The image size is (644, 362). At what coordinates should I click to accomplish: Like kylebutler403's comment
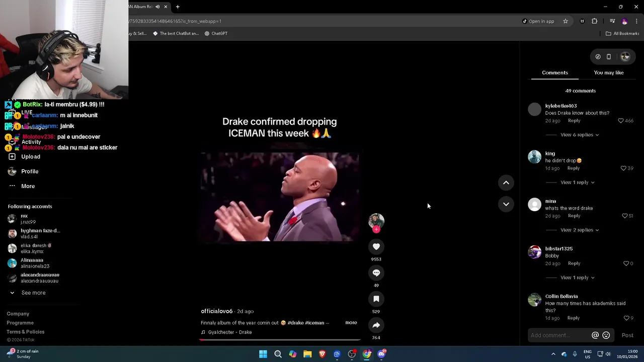pyautogui.click(x=621, y=121)
